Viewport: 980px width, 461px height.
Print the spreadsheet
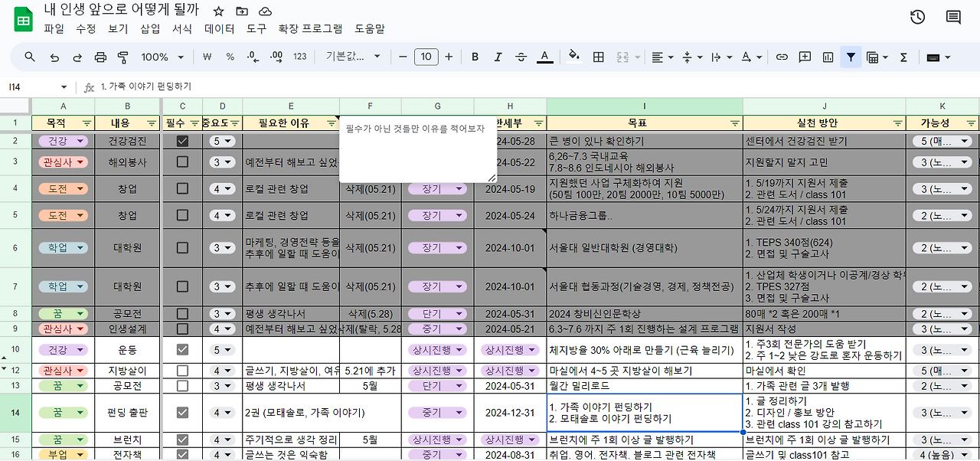pos(100,57)
